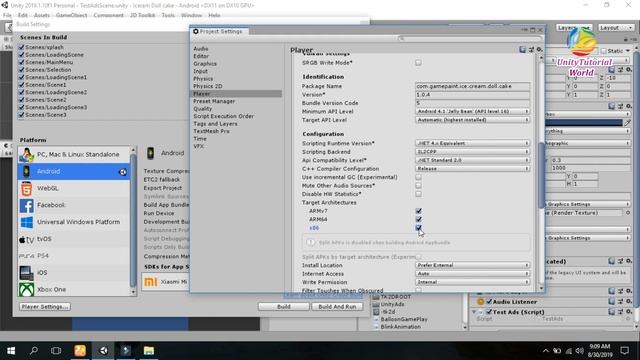Uncheck Scenes/splash in build list
Image resolution: width=640 pixels, height=360 pixels.
click(x=22, y=47)
